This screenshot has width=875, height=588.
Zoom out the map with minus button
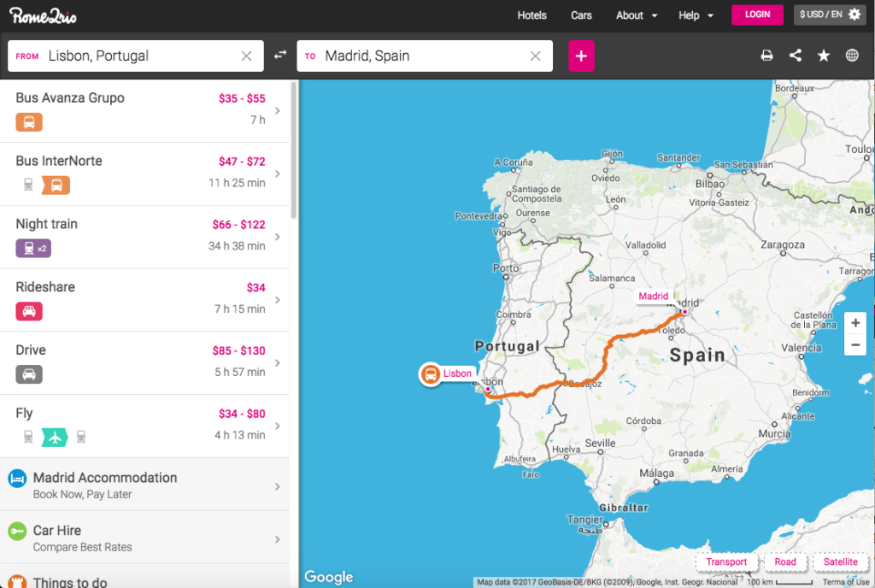(854, 344)
